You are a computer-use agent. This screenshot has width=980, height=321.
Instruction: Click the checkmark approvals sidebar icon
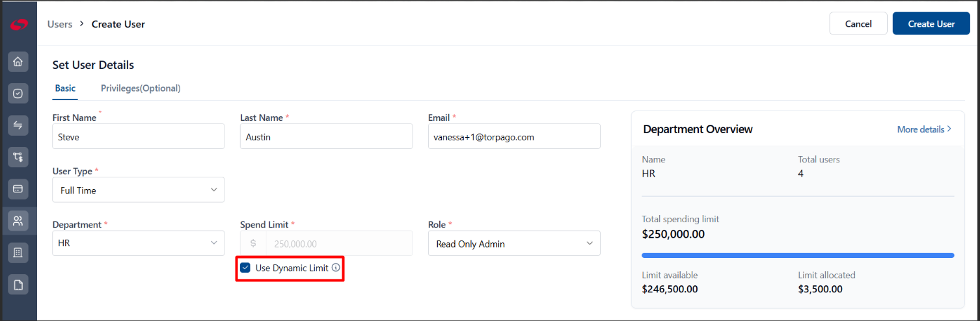point(18,94)
